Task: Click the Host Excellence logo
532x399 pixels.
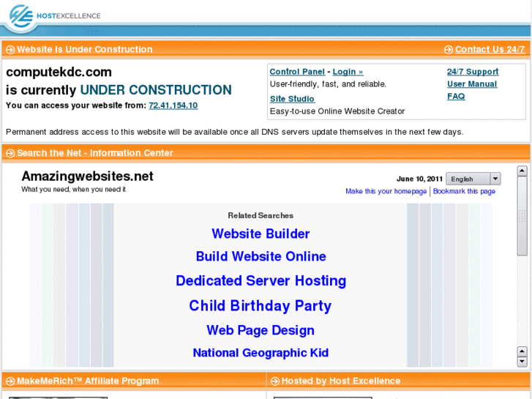Action: [x=54, y=16]
